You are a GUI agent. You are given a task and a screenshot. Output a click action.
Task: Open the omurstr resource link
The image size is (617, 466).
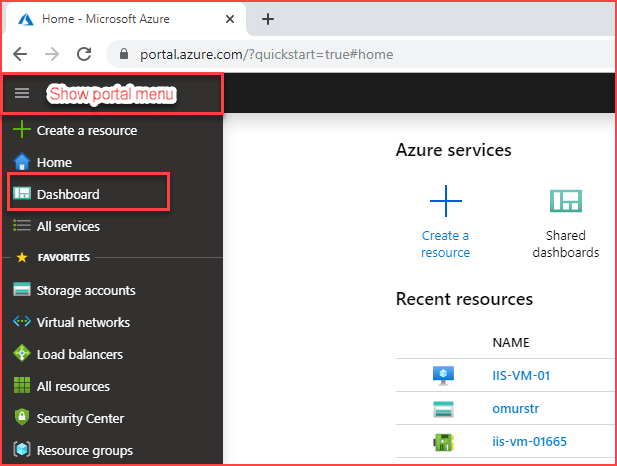click(515, 409)
